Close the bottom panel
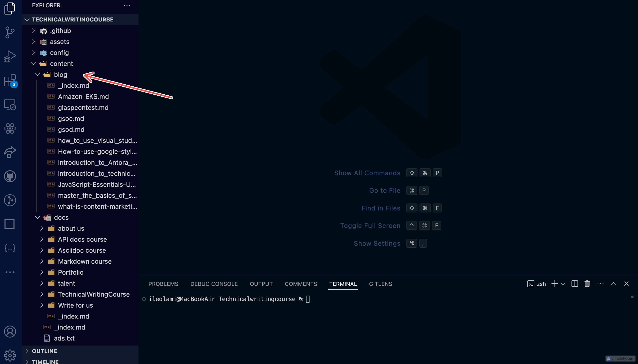 coord(626,284)
